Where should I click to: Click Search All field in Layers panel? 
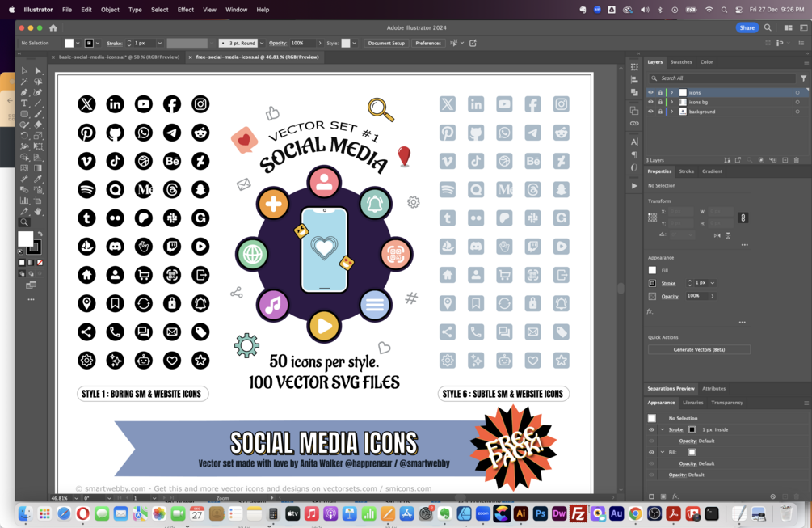(x=722, y=78)
